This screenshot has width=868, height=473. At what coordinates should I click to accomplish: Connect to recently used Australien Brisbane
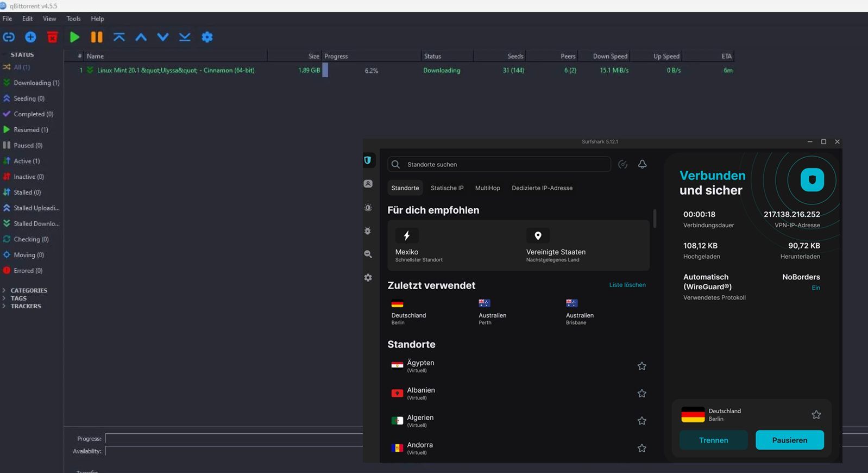[x=580, y=312]
